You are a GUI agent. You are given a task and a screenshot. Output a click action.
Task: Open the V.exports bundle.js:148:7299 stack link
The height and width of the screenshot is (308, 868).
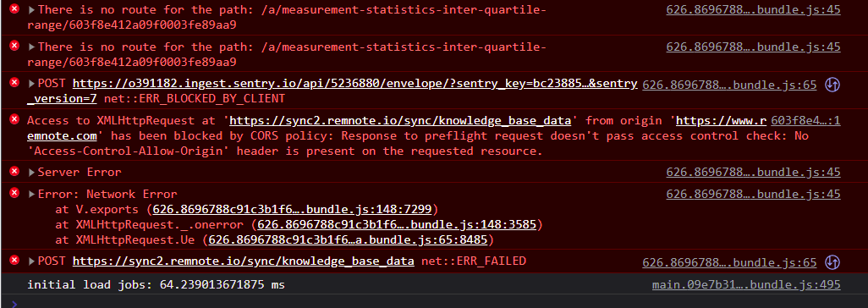292,209
